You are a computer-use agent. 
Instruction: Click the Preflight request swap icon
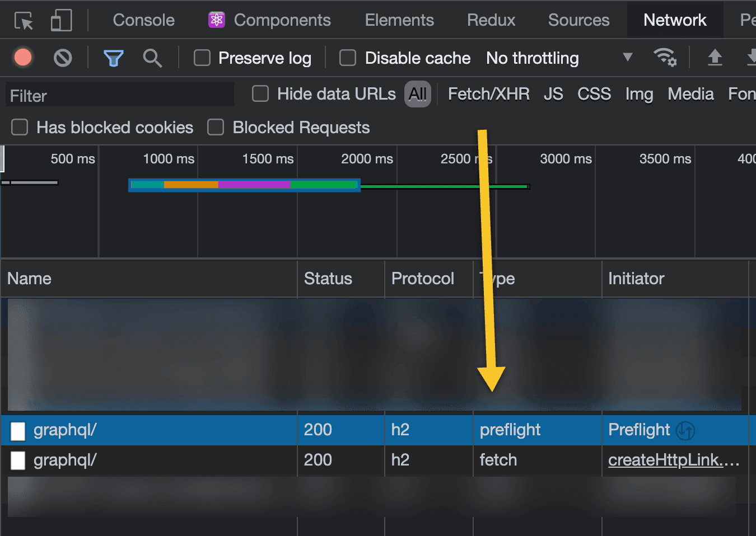[x=685, y=430]
